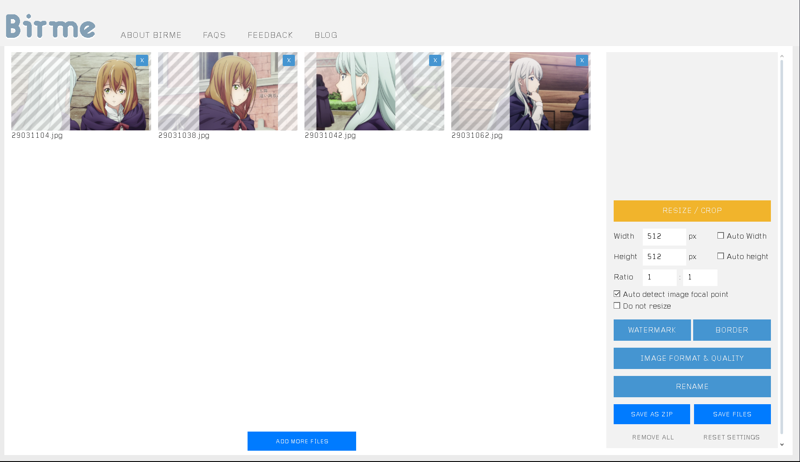Click the filename text 29031062.jpg
The width and height of the screenshot is (800, 462).
(477, 136)
